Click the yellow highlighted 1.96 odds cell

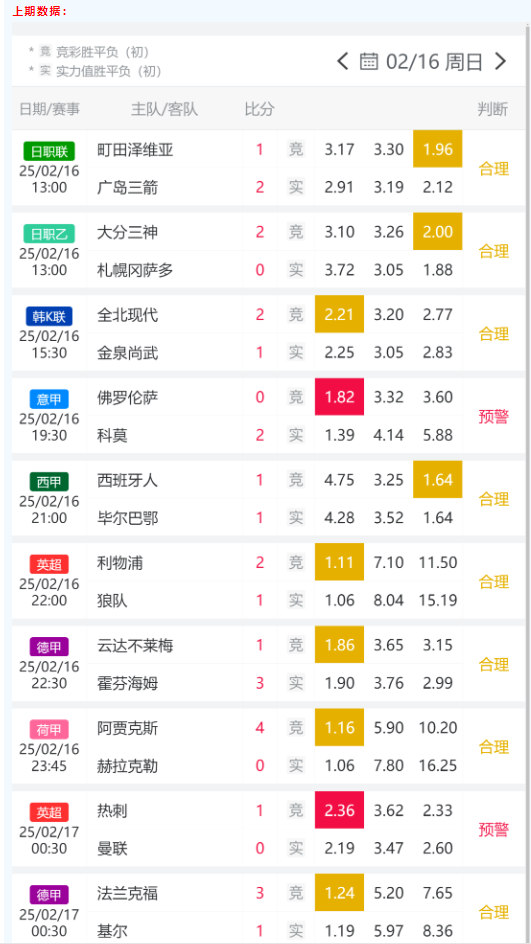click(x=438, y=149)
